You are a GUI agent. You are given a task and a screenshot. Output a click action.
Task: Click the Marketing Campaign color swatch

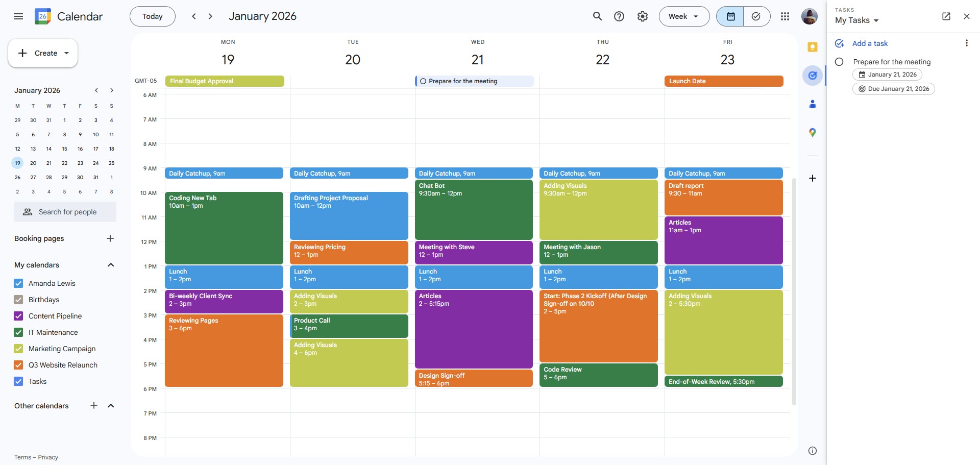click(18, 349)
